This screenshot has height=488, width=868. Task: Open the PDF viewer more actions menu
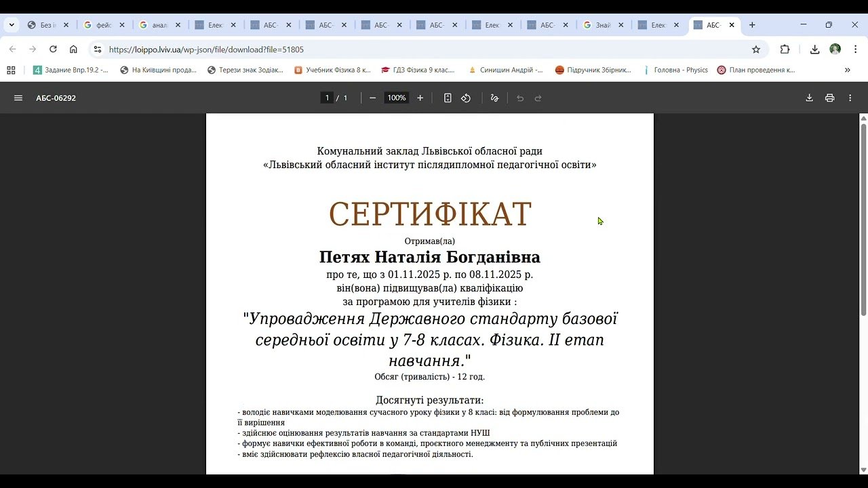pos(850,98)
